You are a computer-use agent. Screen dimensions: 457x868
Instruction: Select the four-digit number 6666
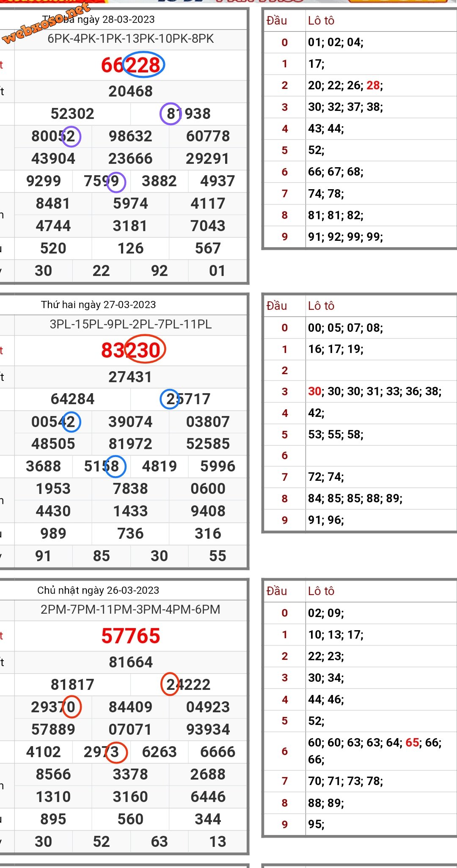pyautogui.click(x=217, y=752)
